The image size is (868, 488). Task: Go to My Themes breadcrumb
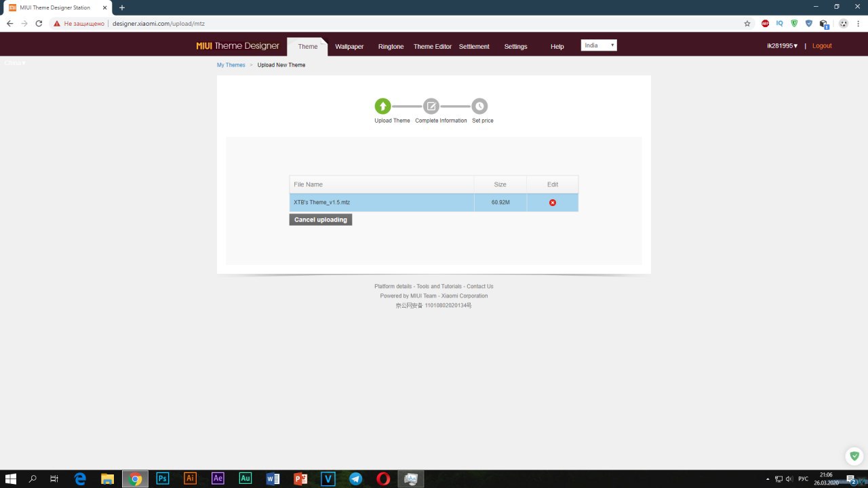[x=231, y=65]
